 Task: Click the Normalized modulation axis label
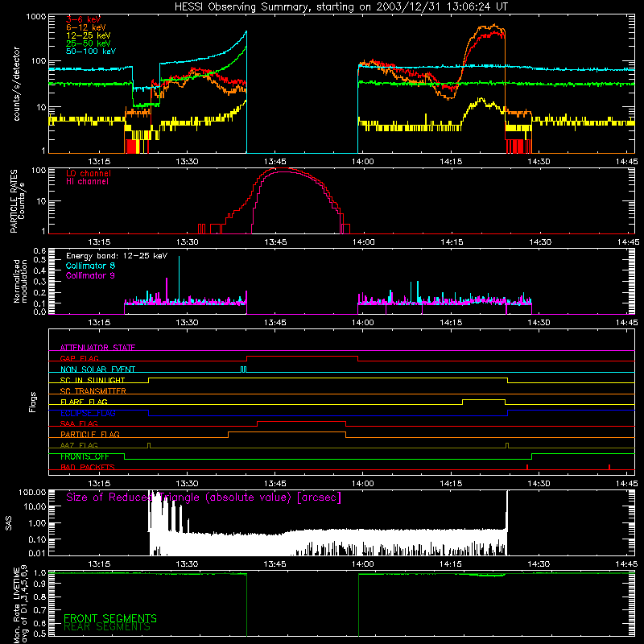tap(20, 281)
